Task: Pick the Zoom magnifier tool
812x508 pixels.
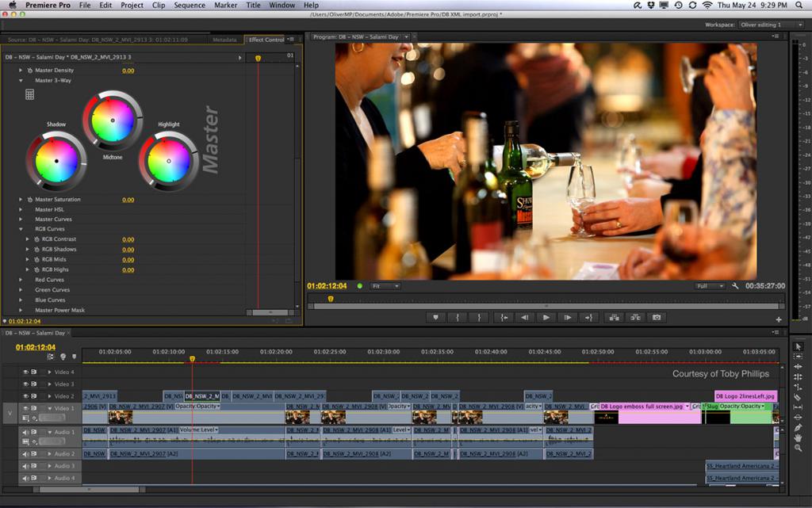Action: click(799, 448)
